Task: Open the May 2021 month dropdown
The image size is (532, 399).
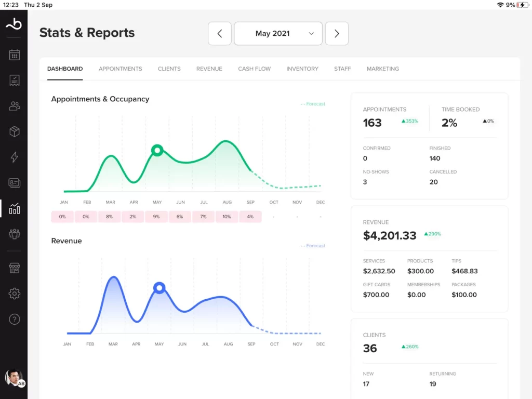Action: [x=278, y=33]
